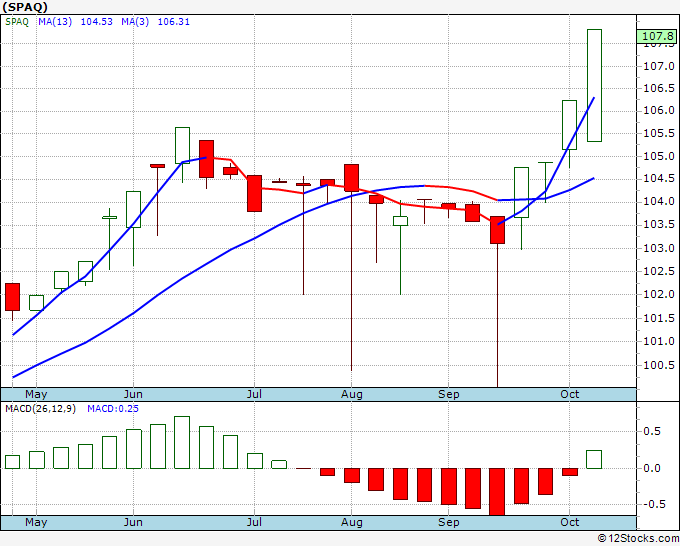The image size is (680, 546).
Task: Click the tallest green MACD histogram bar
Action: tap(182, 442)
